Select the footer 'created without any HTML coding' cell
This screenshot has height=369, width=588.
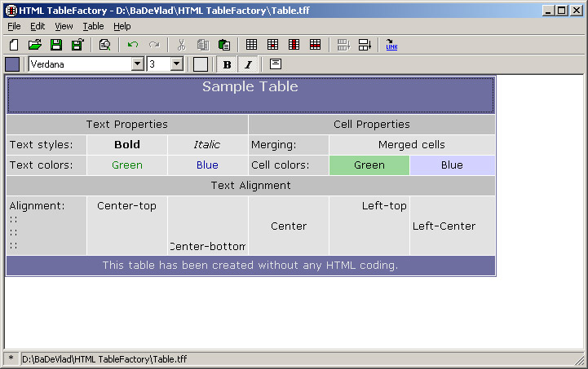(250, 266)
